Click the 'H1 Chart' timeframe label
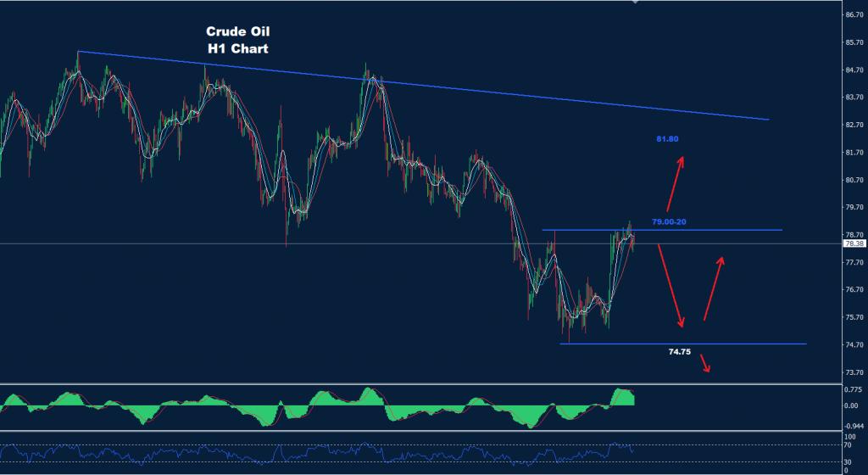 [x=238, y=48]
